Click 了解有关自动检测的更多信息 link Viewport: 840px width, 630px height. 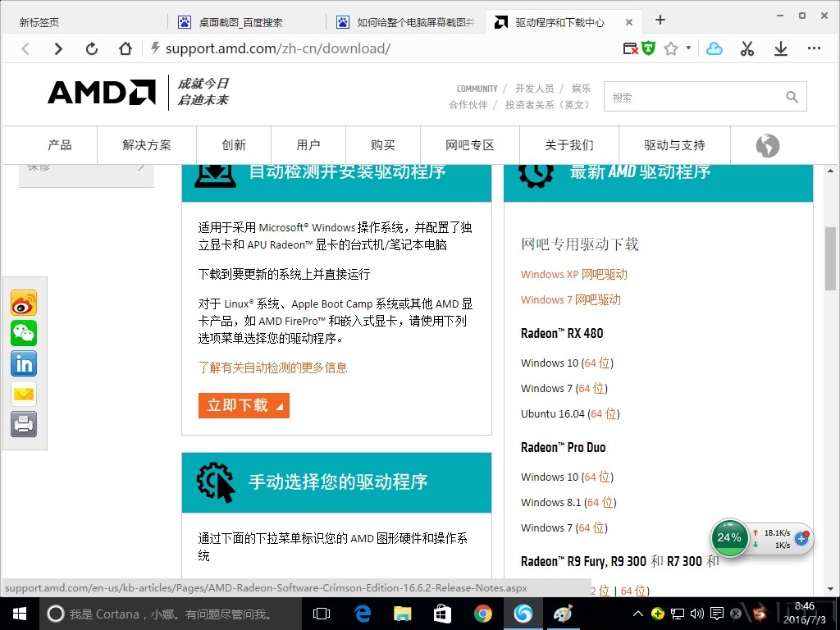tap(272, 367)
